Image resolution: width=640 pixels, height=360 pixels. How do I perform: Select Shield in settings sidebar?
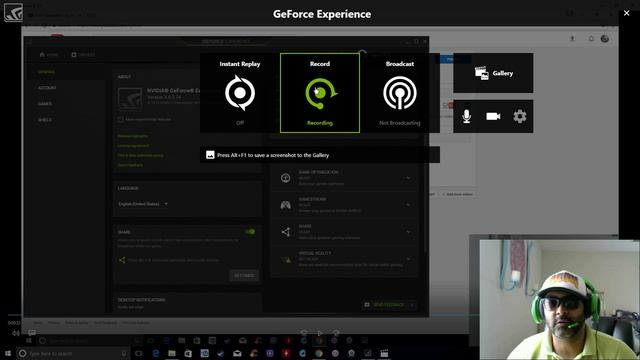coord(45,120)
